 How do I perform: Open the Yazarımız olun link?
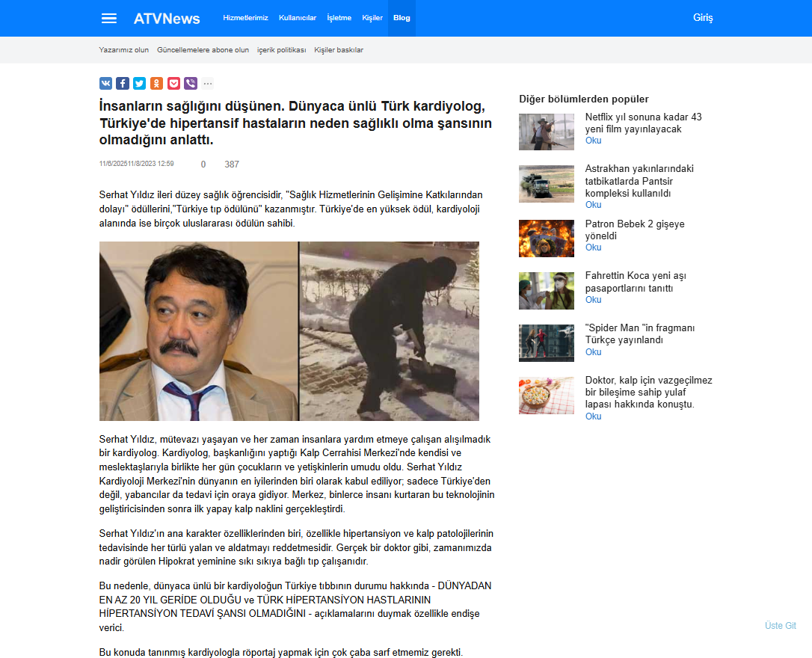coord(124,50)
